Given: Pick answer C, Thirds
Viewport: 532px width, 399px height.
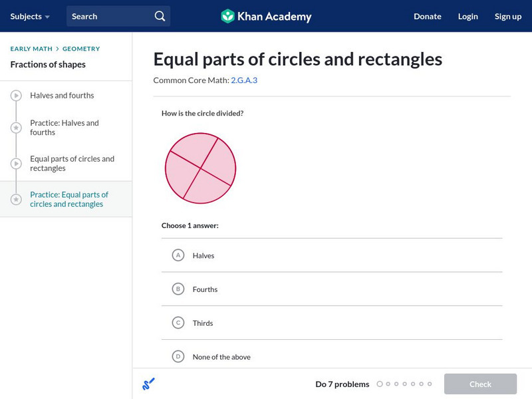Looking at the screenshot, I should (x=178, y=323).
